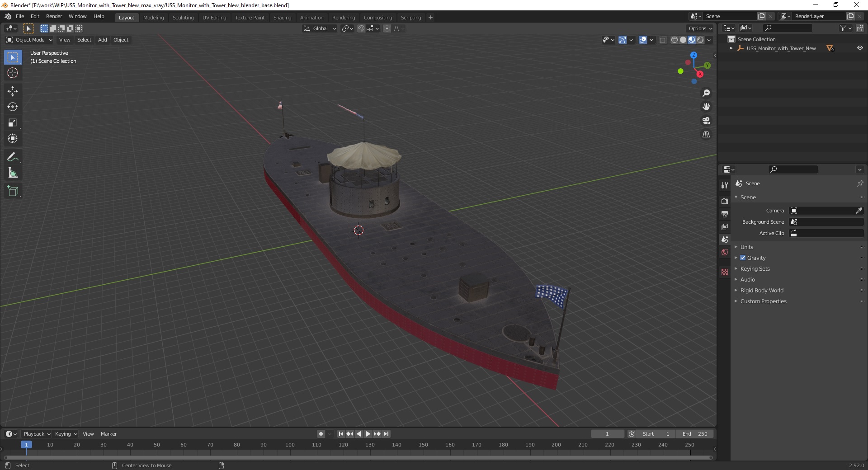Select the Scale tool
This screenshot has width=868, height=470.
point(13,123)
